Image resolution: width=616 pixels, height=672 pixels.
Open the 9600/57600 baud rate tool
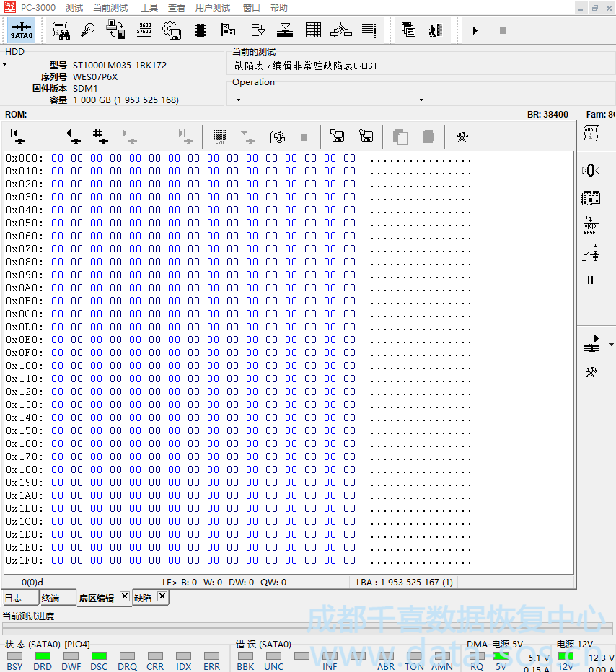tap(144, 30)
